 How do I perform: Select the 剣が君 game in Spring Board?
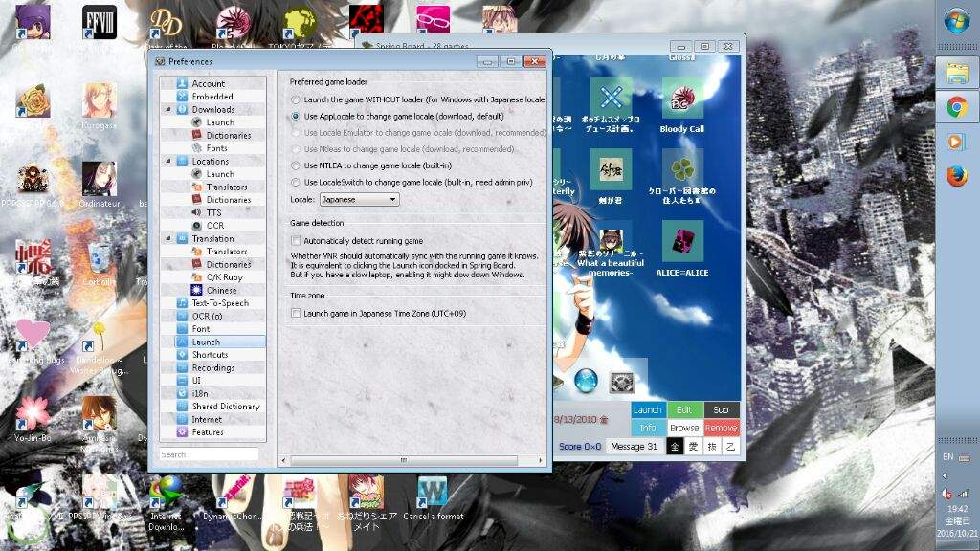pos(611,177)
